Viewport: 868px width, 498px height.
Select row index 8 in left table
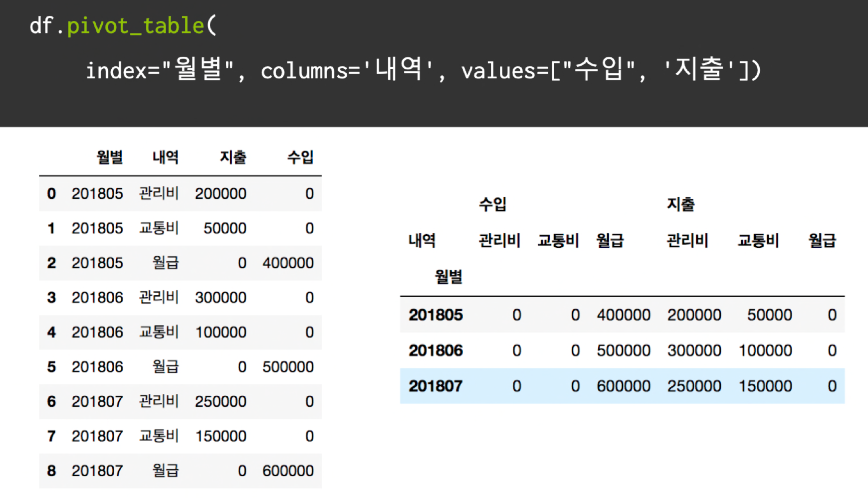51,471
